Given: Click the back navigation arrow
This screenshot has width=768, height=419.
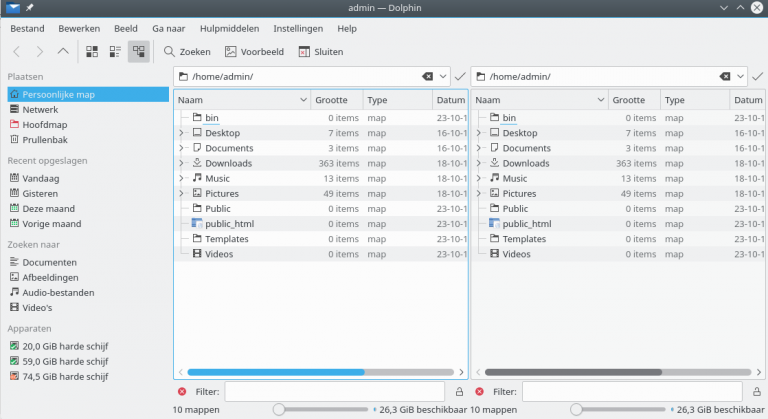Looking at the screenshot, I should [17, 51].
